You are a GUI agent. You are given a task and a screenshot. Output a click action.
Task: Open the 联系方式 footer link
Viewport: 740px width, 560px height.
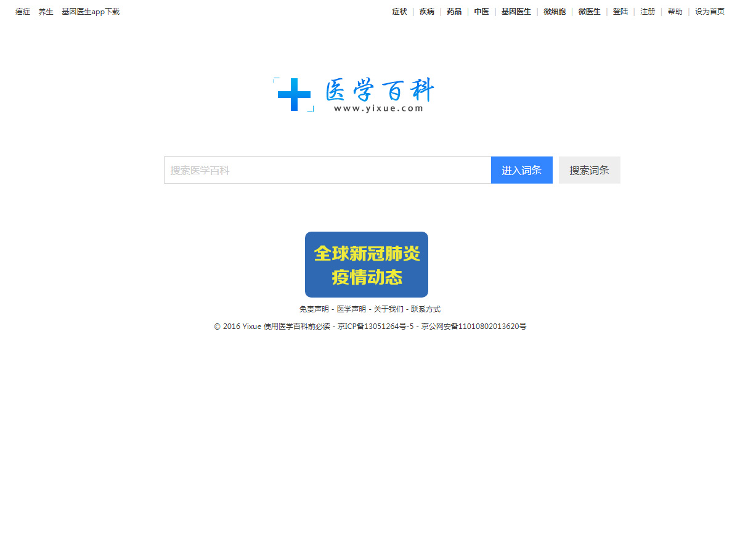coord(426,309)
